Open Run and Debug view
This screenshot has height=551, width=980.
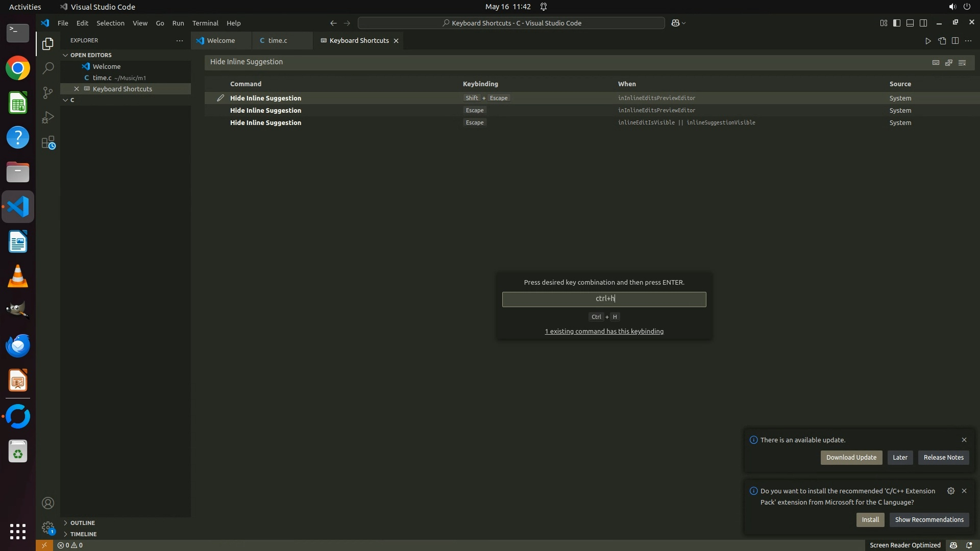click(x=47, y=118)
